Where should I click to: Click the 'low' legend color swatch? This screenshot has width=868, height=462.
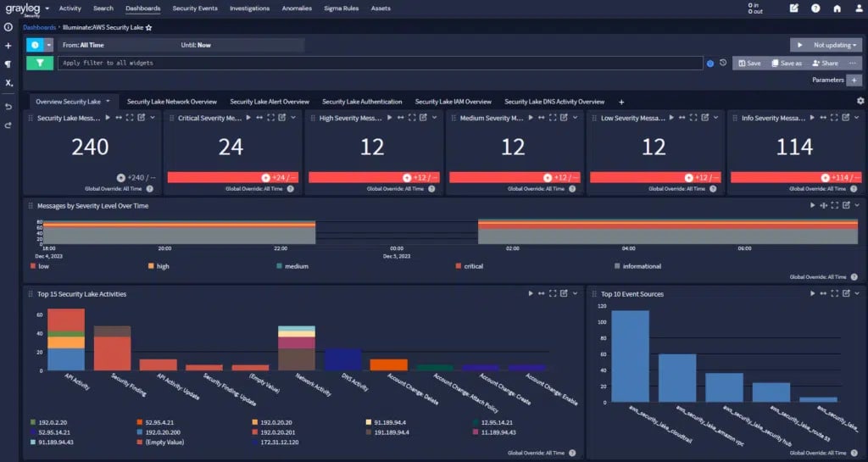coord(33,266)
